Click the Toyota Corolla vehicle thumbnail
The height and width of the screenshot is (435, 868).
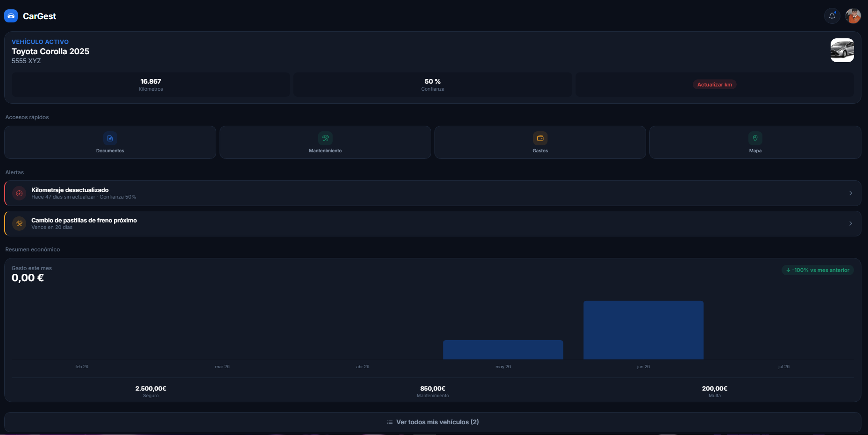coord(842,50)
